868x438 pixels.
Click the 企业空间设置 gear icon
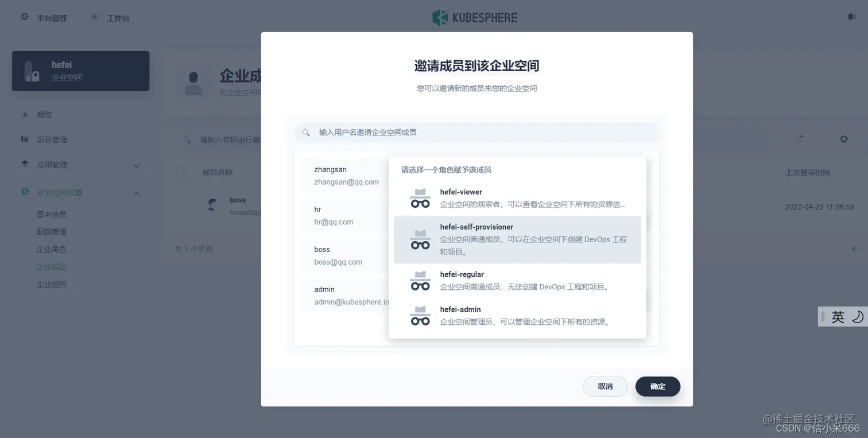point(24,192)
